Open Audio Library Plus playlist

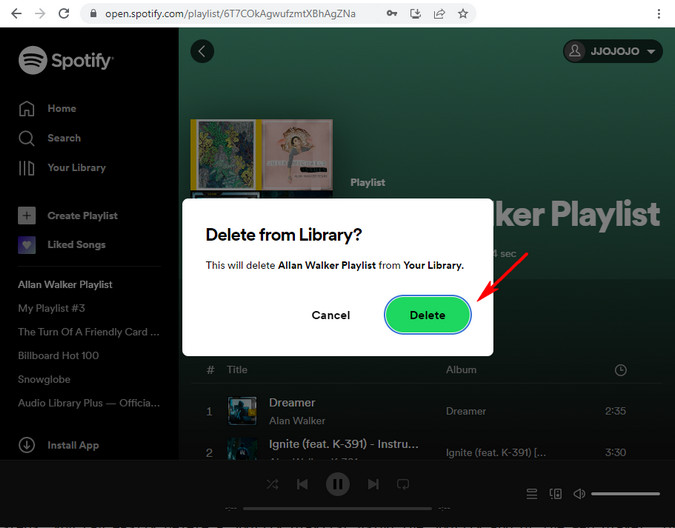click(x=89, y=403)
